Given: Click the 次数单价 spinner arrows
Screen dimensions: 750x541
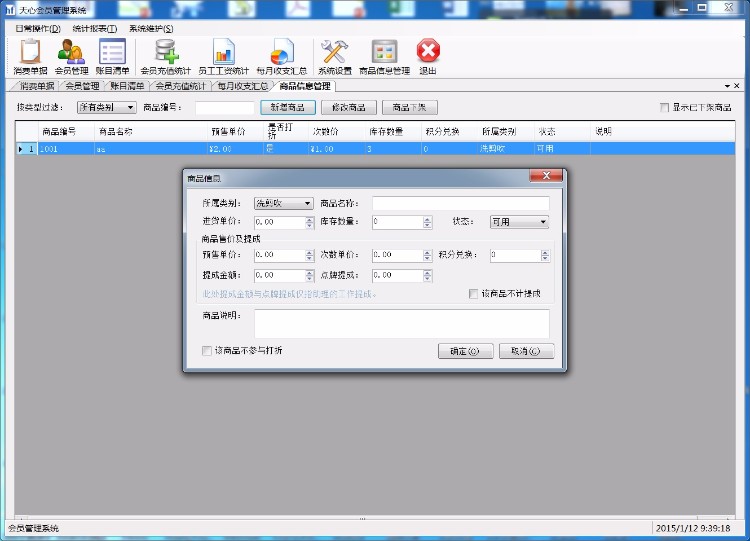Looking at the screenshot, I should (428, 255).
